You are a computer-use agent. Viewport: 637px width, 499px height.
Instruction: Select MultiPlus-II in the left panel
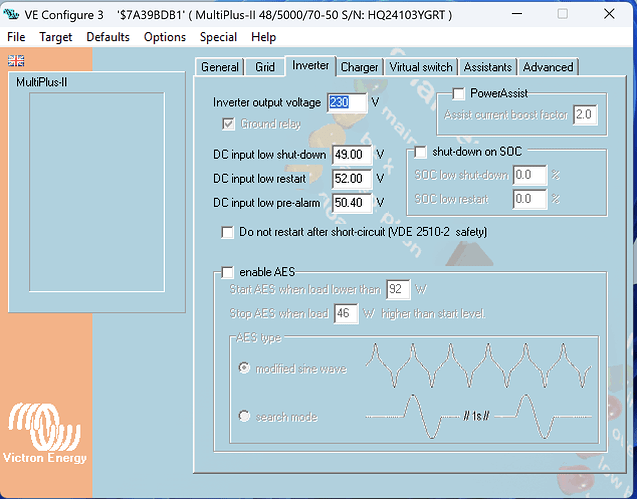click(42, 82)
